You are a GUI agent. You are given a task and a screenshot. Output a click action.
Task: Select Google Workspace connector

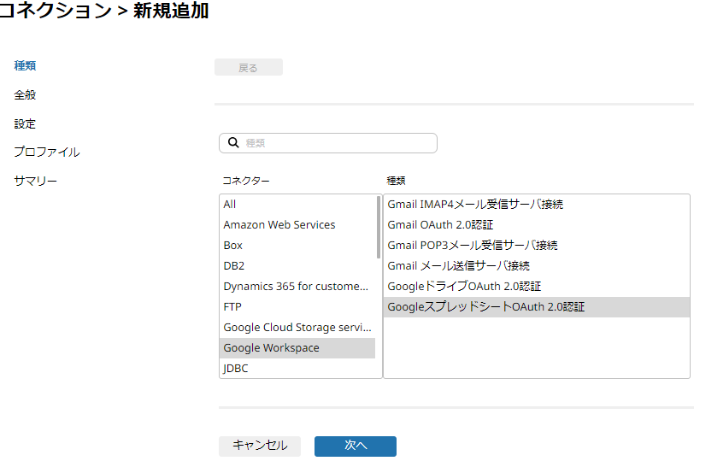point(297,348)
